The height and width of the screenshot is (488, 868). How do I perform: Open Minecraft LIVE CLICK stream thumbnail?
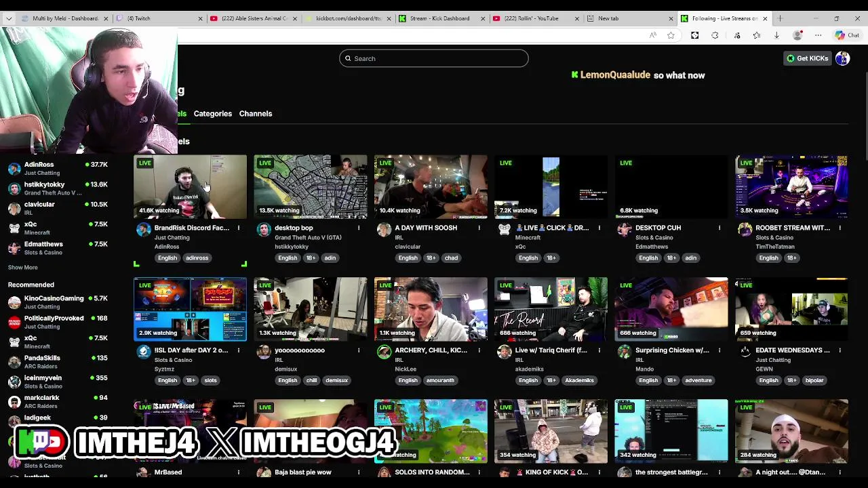(551, 186)
